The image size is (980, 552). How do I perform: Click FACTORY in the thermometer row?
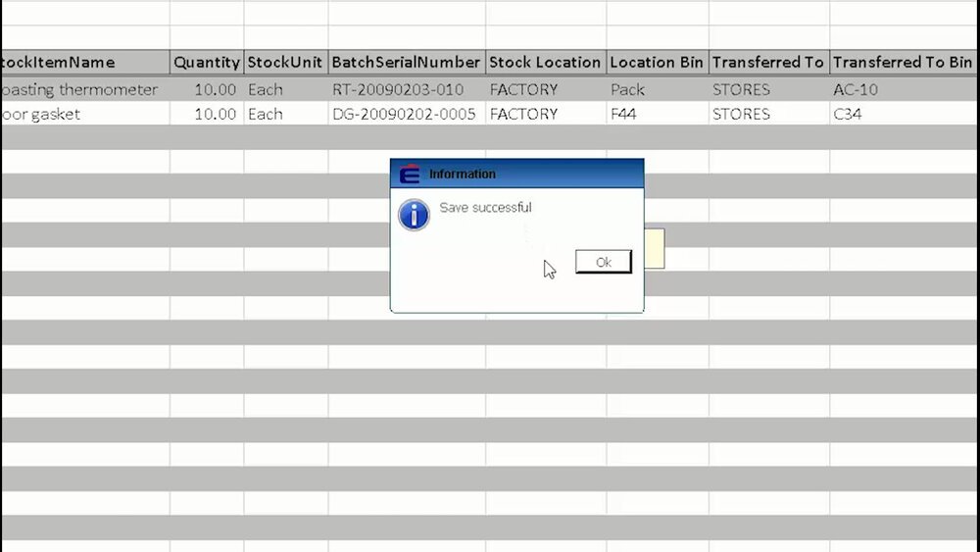pos(546,89)
